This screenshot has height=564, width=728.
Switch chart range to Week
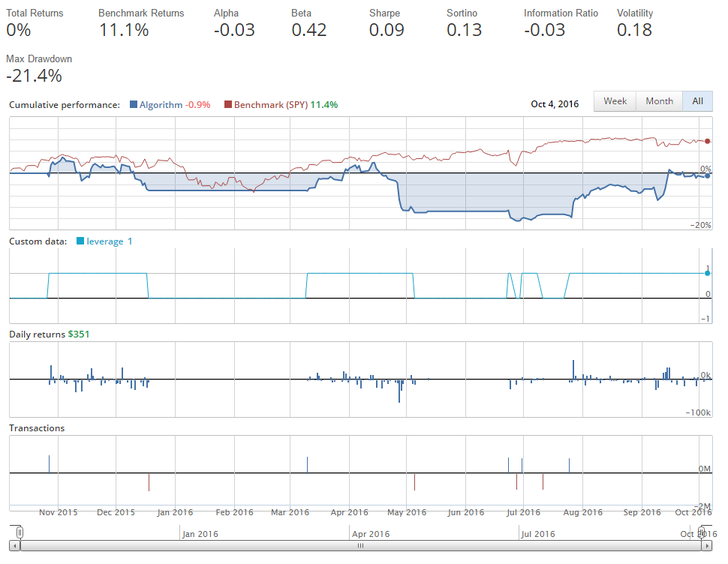click(615, 101)
